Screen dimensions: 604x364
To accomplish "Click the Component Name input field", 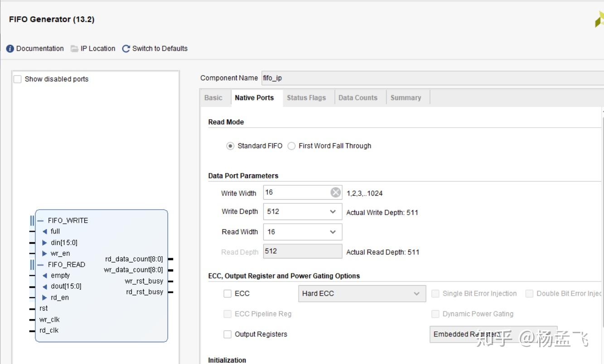I will tap(430, 78).
